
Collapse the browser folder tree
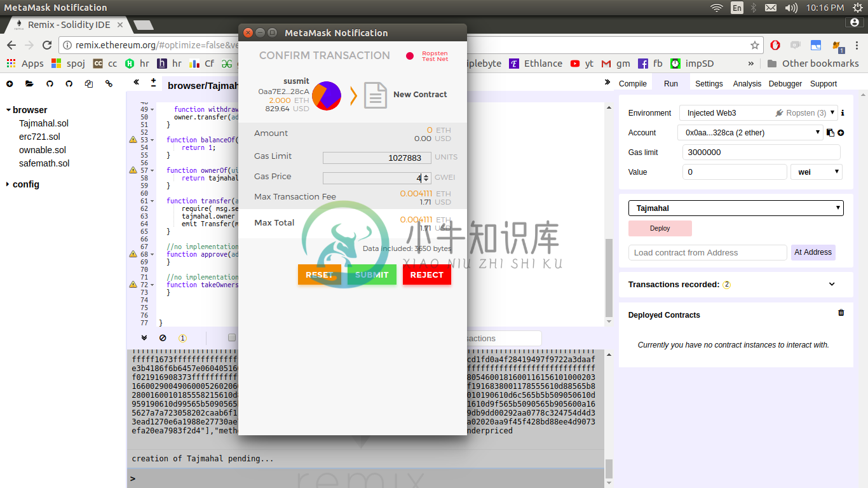(x=9, y=110)
